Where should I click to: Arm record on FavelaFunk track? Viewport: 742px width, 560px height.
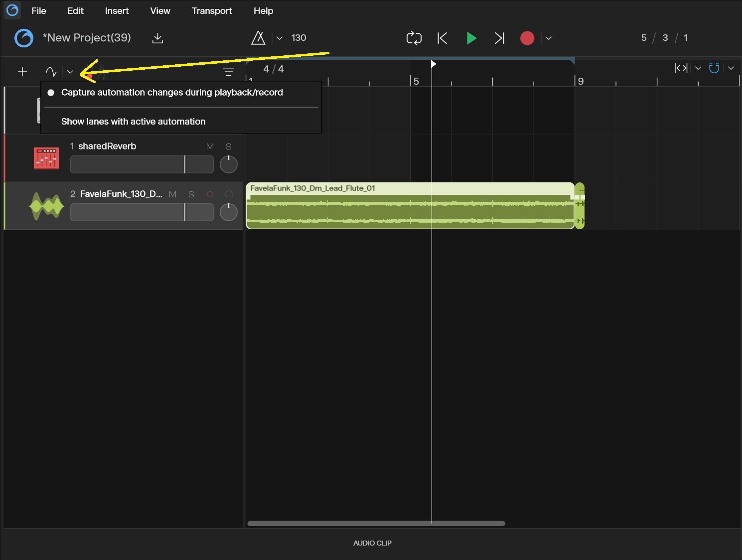pos(210,194)
